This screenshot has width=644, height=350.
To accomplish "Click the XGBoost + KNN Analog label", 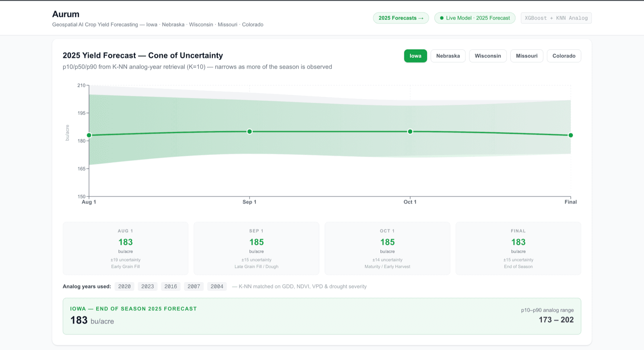I will tap(556, 18).
